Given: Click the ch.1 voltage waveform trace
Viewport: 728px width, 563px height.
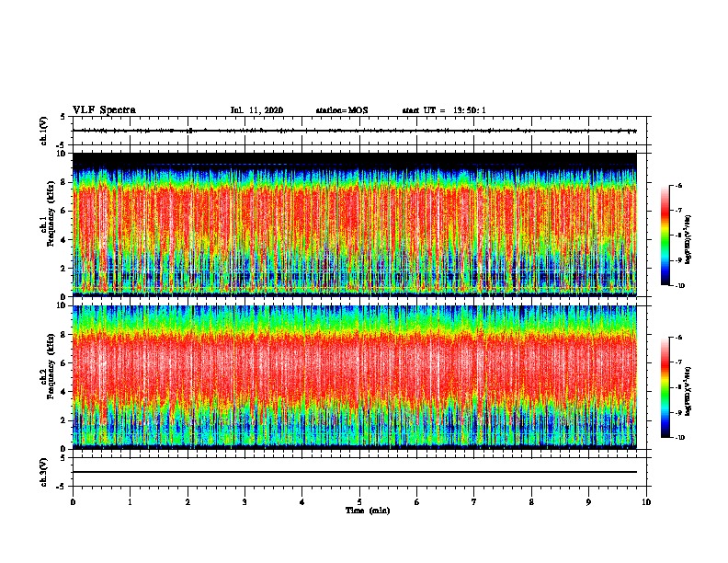Looking at the screenshot, I should pos(354,131).
